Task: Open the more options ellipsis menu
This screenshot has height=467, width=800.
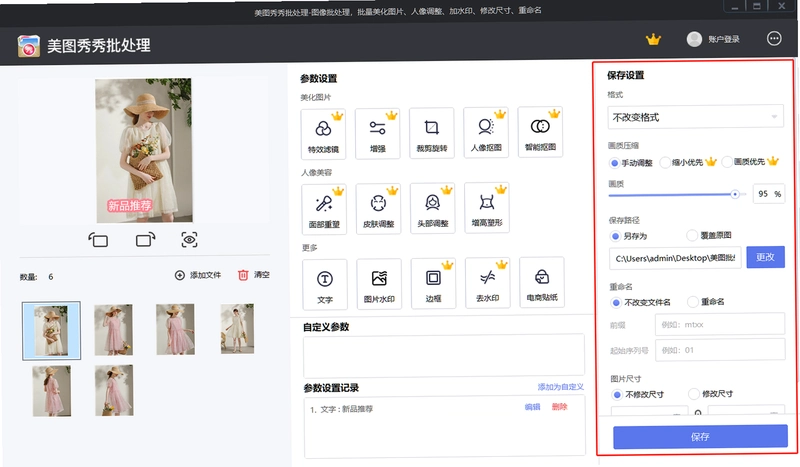Action: click(x=774, y=38)
